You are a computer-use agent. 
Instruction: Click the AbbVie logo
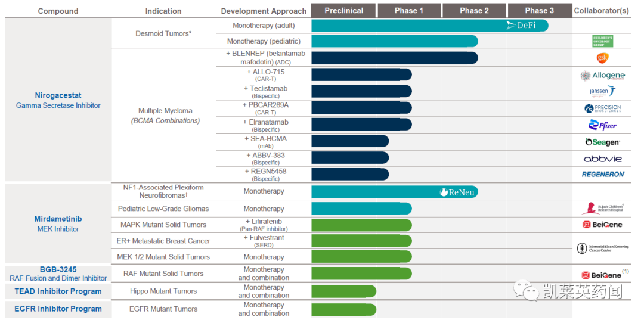pos(602,159)
